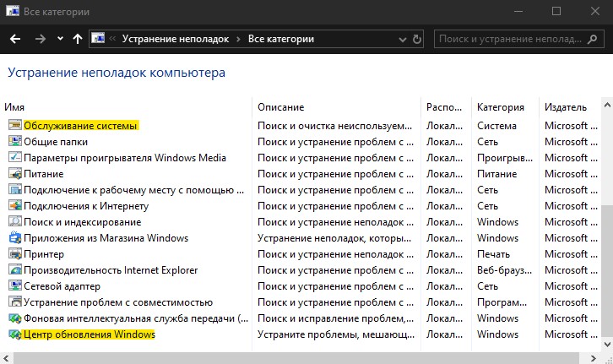Screen dimensions: 613x364
Task: Click the window icon in the title bar
Action: click(13, 11)
